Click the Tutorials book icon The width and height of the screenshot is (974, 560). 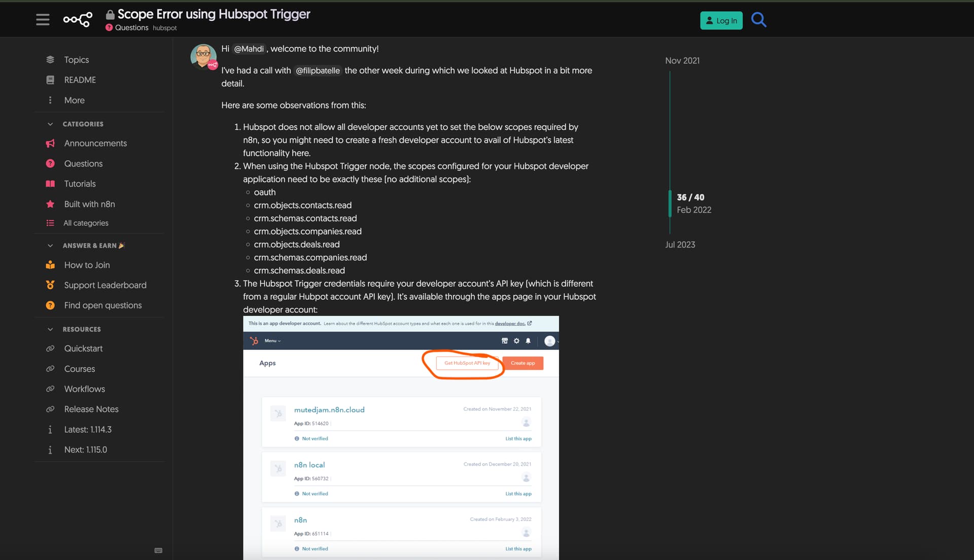tap(50, 184)
